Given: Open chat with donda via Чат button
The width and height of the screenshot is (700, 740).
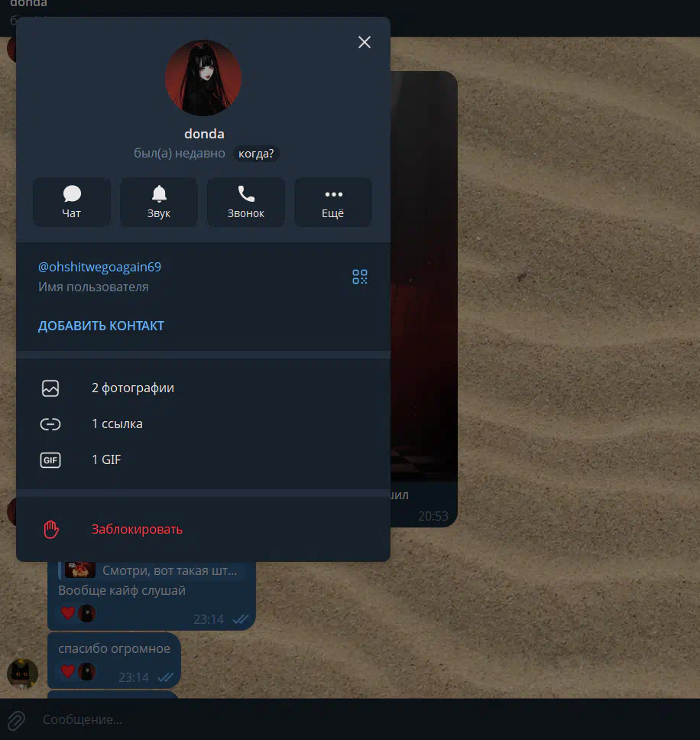Looking at the screenshot, I should click(x=72, y=203).
